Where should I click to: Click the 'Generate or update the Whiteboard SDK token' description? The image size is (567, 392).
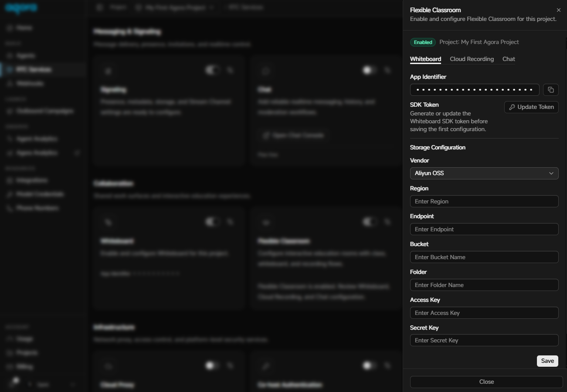pos(449,122)
